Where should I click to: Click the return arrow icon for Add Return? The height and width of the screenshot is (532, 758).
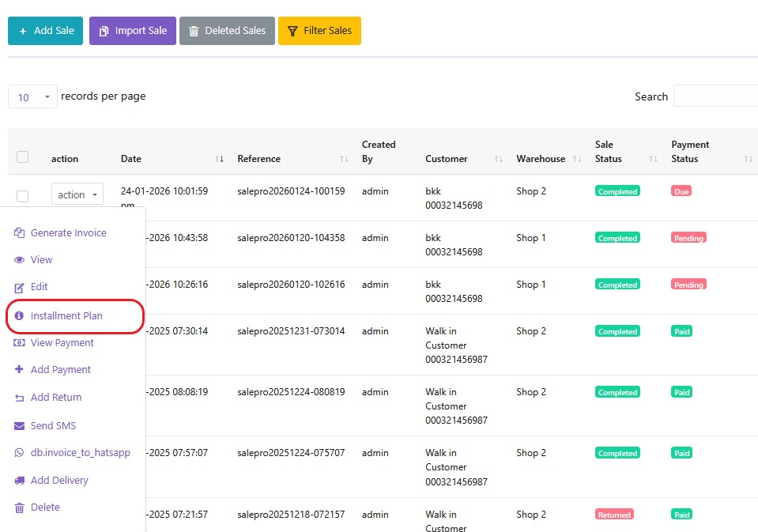[20, 398]
